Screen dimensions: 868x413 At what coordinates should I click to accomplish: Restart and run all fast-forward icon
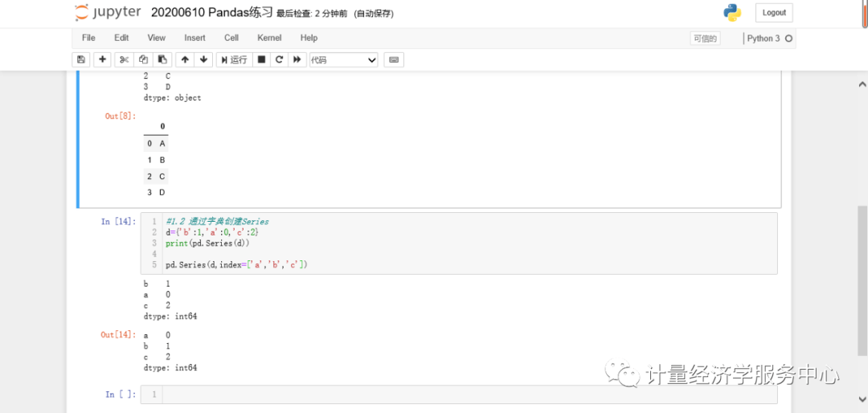[x=298, y=59]
